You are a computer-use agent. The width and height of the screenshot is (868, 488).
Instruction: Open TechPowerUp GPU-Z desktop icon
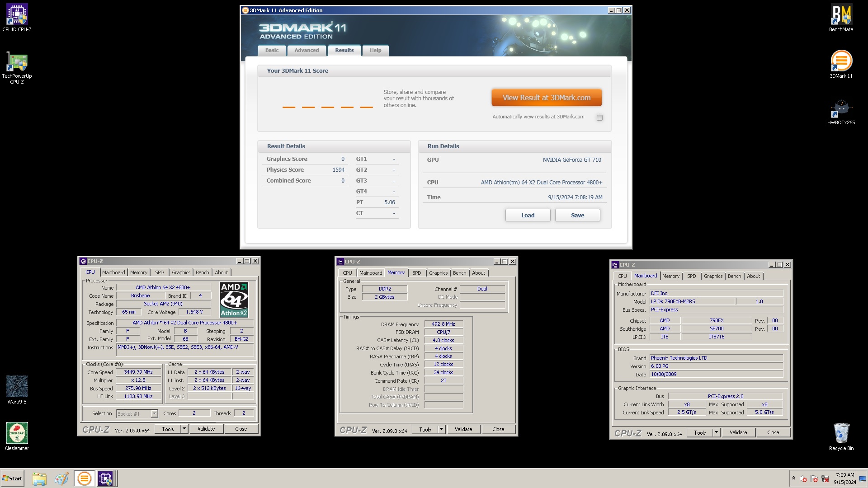17,68
